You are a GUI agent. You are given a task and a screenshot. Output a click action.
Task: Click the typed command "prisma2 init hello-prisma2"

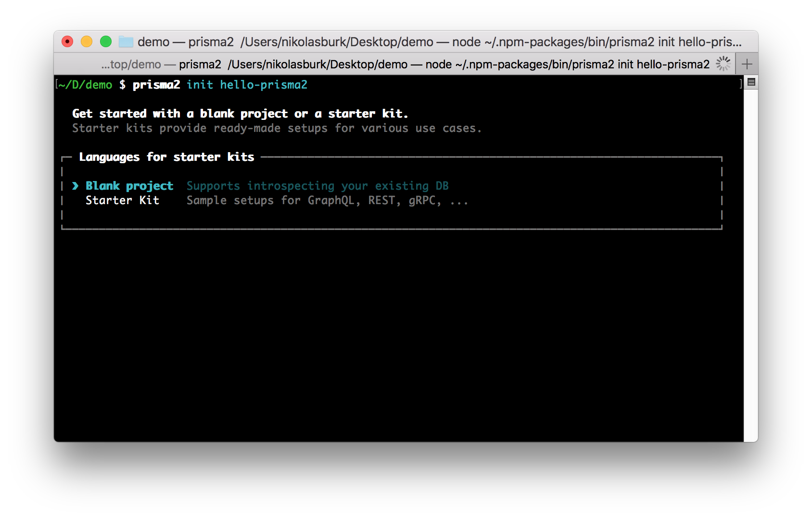pos(220,85)
